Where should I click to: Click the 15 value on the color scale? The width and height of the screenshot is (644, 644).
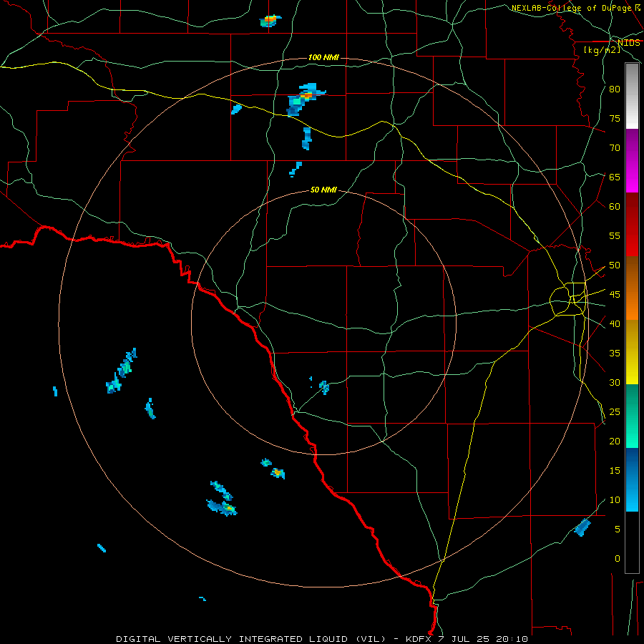click(615, 471)
